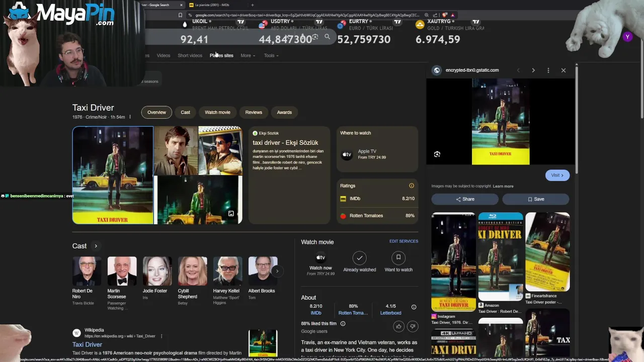This screenshot has height=362, width=644.
Task: Open Letterboxd link in About section
Action: [391, 313]
